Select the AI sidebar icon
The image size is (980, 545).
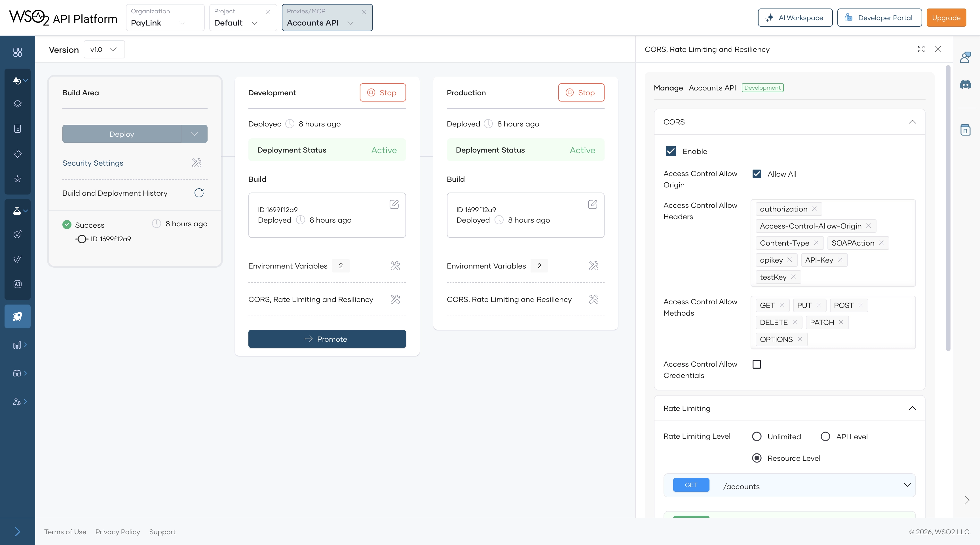(17, 284)
